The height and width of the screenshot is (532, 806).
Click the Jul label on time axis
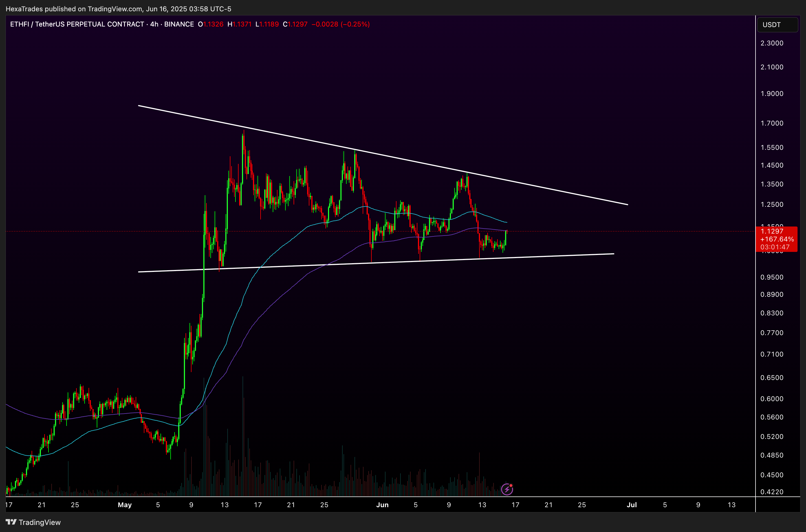click(x=632, y=505)
